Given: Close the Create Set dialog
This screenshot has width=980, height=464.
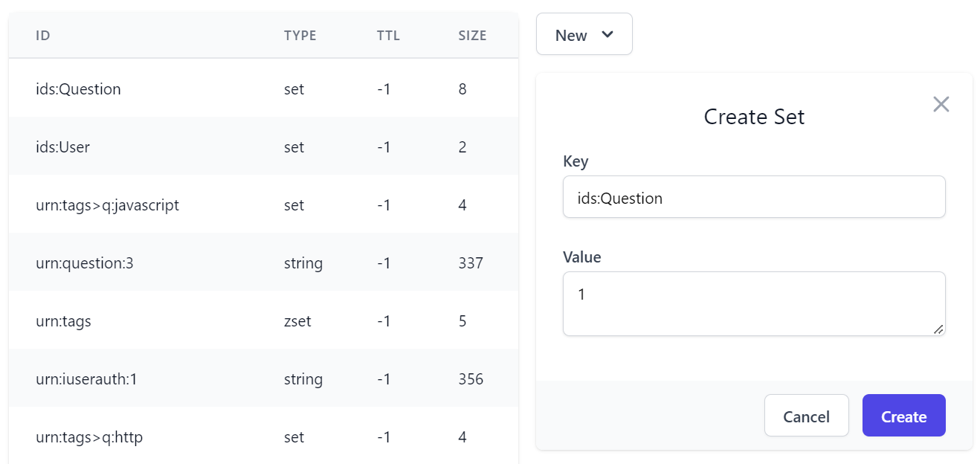Looking at the screenshot, I should coord(941,104).
